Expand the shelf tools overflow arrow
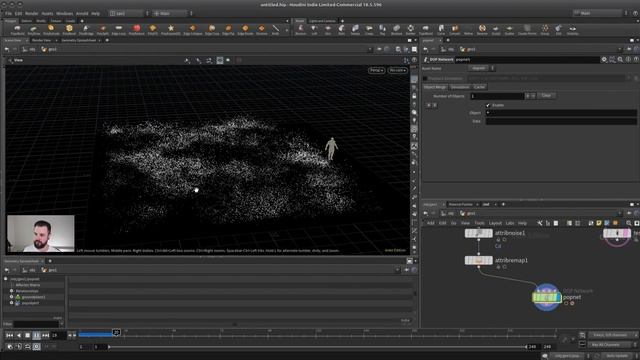The width and height of the screenshot is (640, 360). tap(287, 30)
